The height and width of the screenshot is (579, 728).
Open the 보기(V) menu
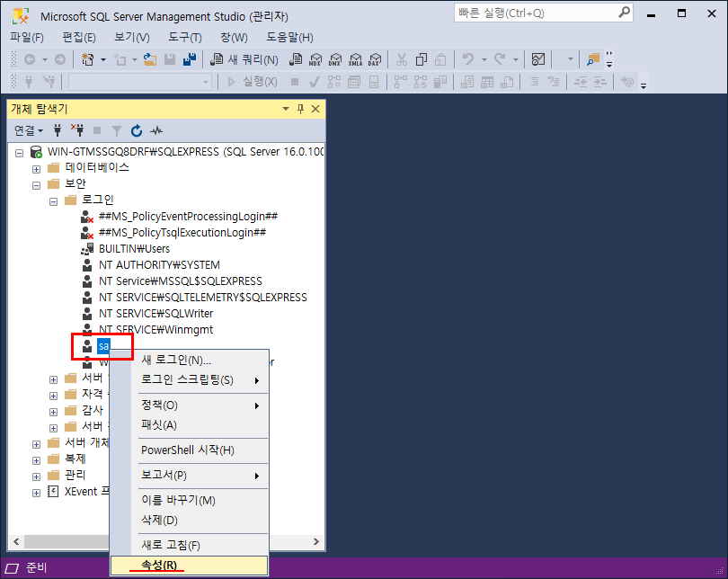132,37
